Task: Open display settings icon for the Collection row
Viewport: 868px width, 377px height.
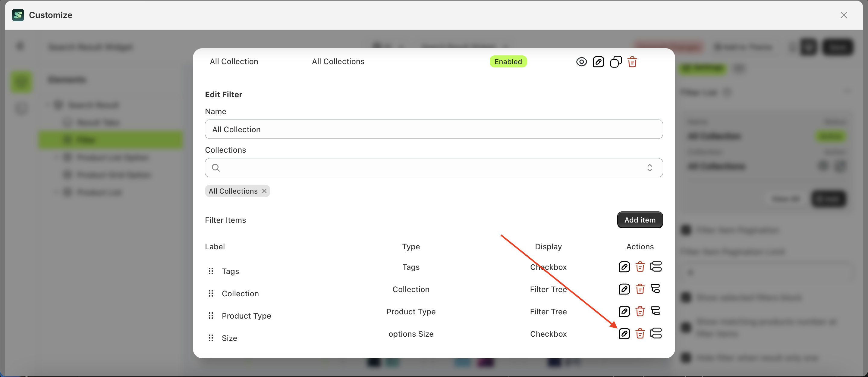Action: (x=656, y=289)
